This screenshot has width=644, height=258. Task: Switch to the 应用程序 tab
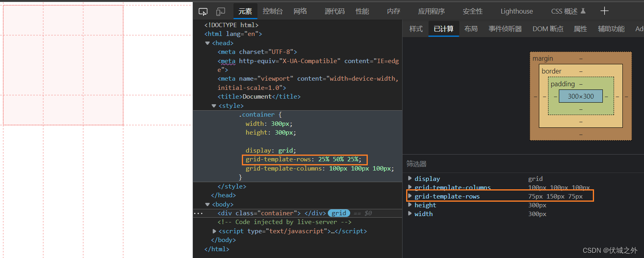click(x=431, y=11)
